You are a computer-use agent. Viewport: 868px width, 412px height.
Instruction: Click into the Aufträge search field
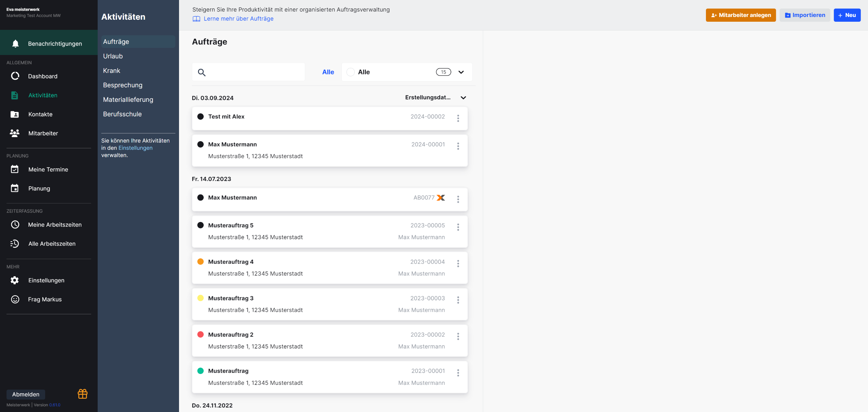point(254,72)
